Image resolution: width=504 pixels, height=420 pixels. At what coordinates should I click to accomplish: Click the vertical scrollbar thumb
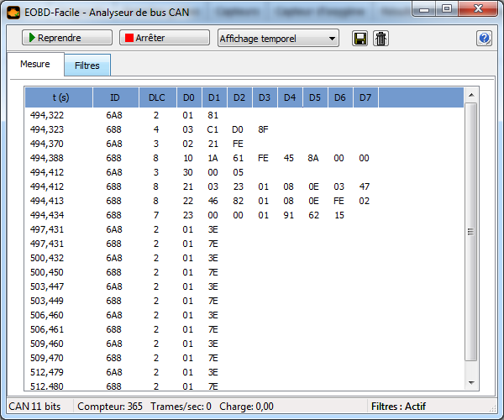click(x=470, y=232)
